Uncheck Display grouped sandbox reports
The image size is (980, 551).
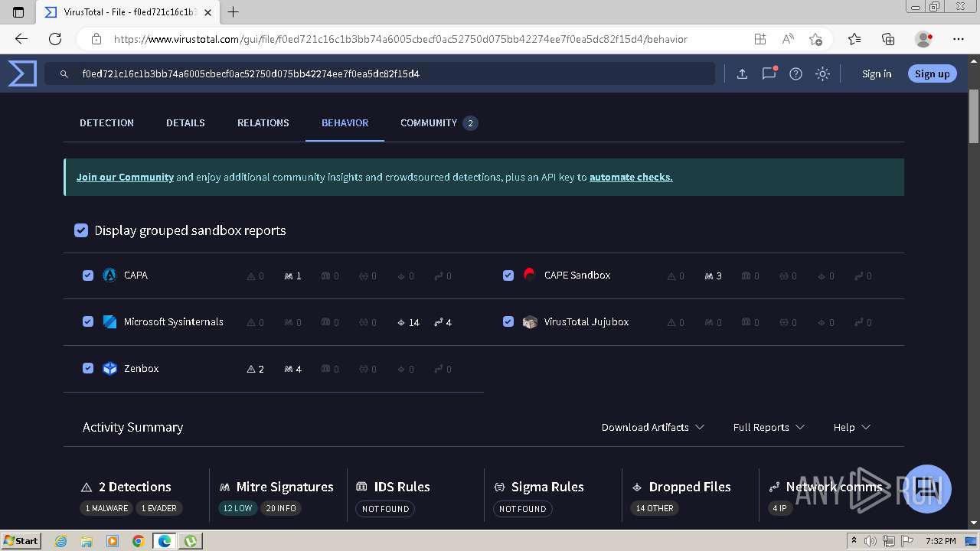coord(81,230)
